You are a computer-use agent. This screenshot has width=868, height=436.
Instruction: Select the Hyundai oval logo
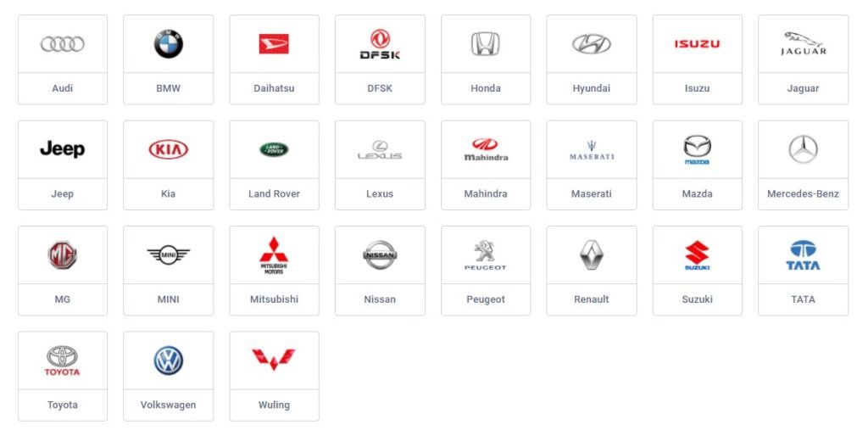[591, 44]
